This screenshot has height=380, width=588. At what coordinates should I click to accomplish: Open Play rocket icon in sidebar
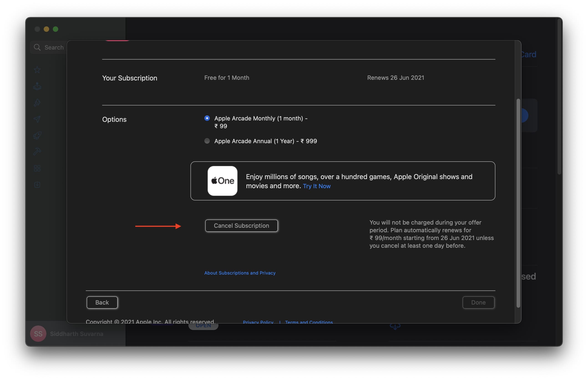[37, 135]
